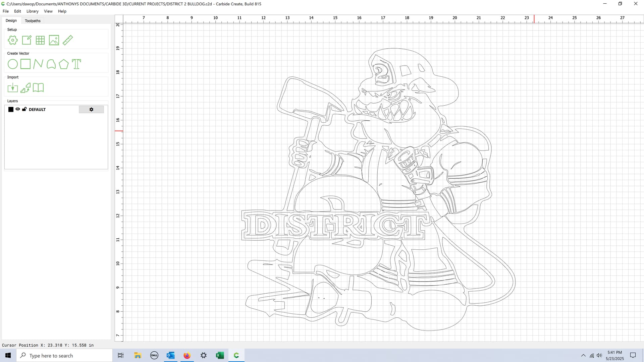Open Dell app on taskbar
Viewport: 644px width, 362px height.
154,355
